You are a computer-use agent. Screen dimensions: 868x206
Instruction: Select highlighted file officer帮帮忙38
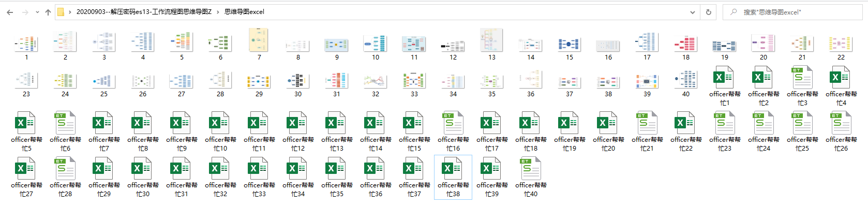click(x=453, y=178)
